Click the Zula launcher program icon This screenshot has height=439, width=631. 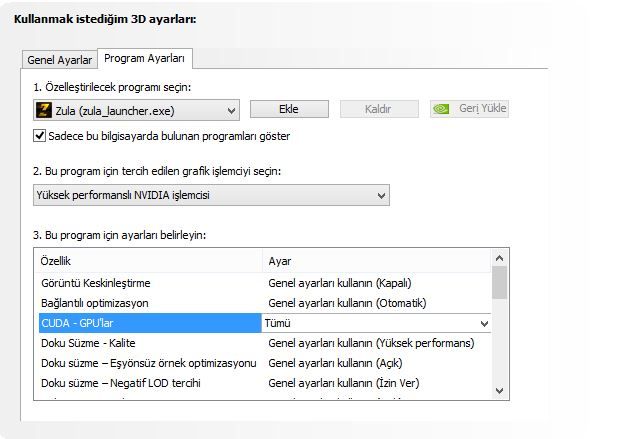point(44,110)
